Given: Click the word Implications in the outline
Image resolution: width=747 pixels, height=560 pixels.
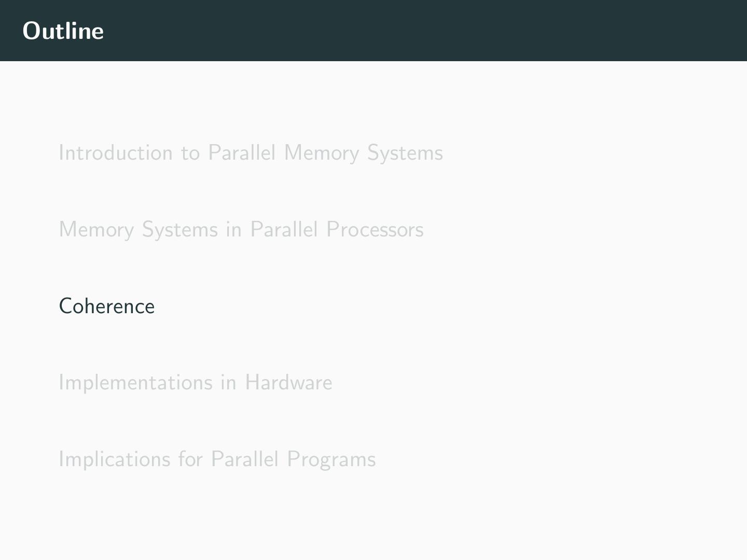Looking at the screenshot, I should point(114,459).
